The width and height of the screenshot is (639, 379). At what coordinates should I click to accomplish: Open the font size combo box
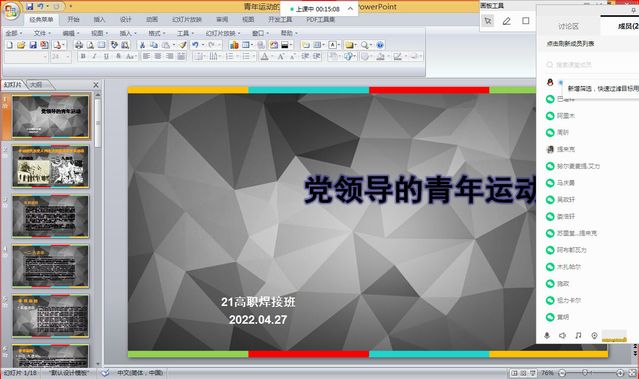pyautogui.click(x=61, y=57)
